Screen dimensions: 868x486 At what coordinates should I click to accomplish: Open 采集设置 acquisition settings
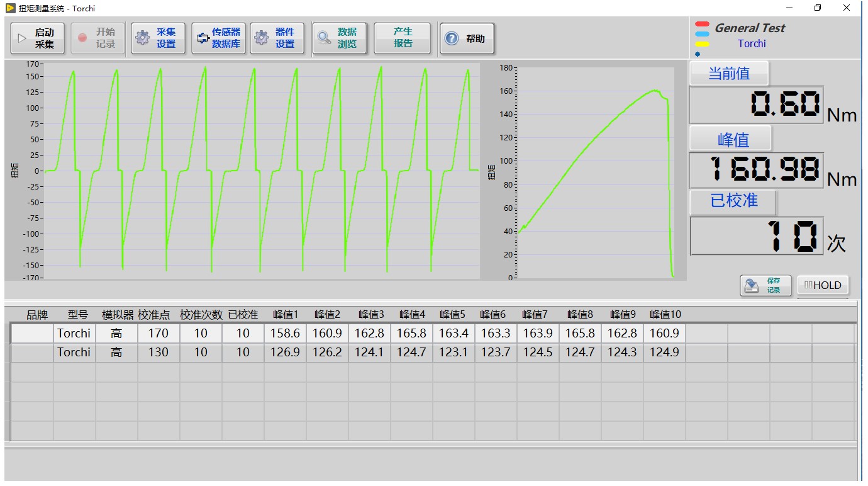[159, 38]
